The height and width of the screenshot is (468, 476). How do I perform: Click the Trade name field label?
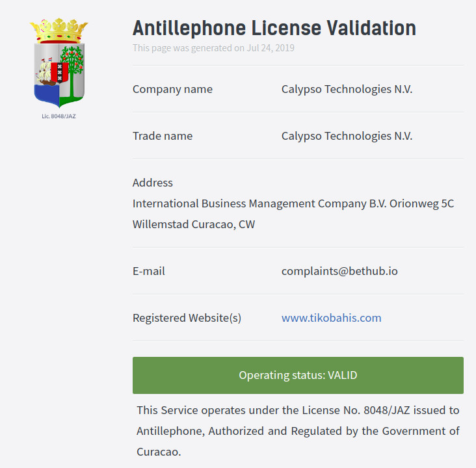point(163,136)
